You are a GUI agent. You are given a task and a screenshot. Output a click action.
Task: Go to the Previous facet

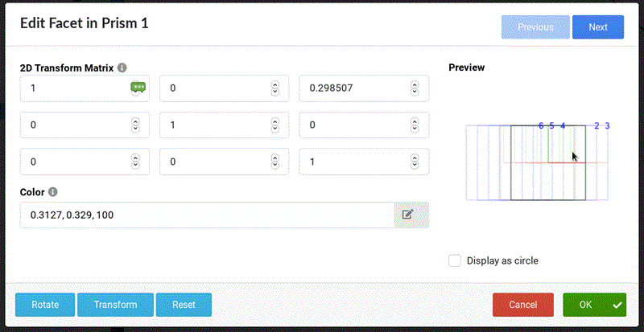tap(535, 27)
